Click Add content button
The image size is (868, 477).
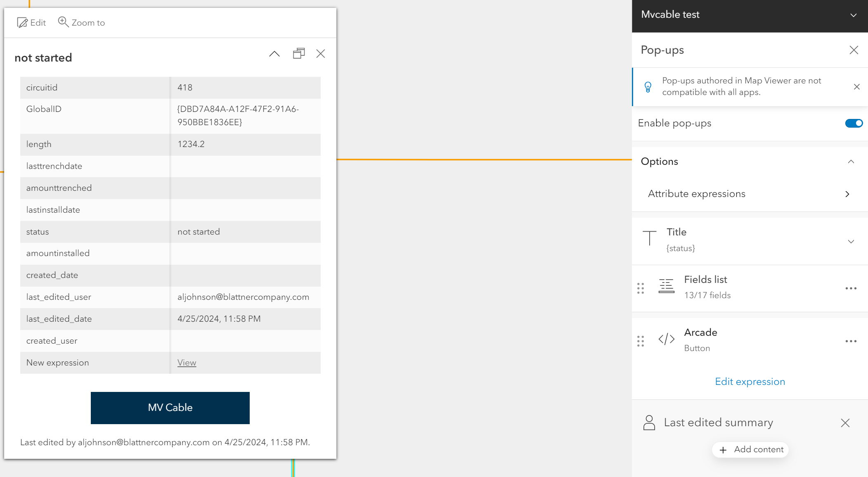[750, 449]
